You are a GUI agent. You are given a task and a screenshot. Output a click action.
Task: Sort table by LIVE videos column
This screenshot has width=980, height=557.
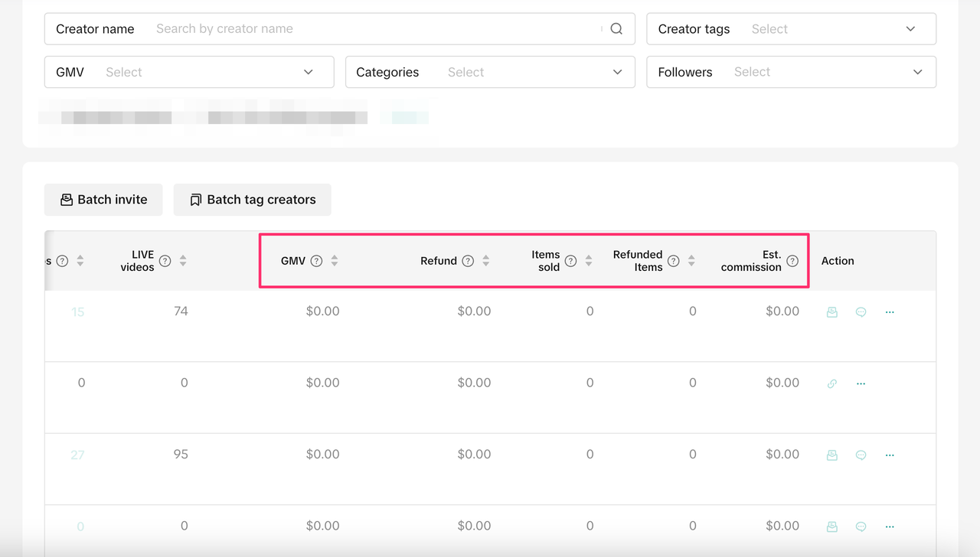(x=183, y=261)
